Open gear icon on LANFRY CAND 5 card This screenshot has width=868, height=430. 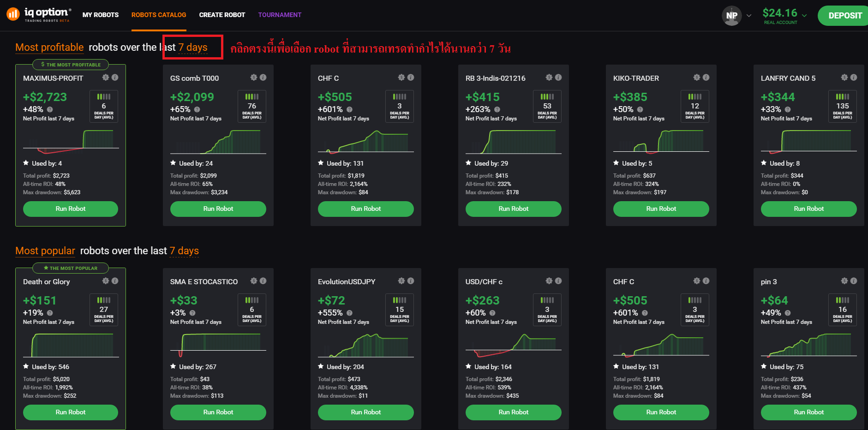point(844,78)
